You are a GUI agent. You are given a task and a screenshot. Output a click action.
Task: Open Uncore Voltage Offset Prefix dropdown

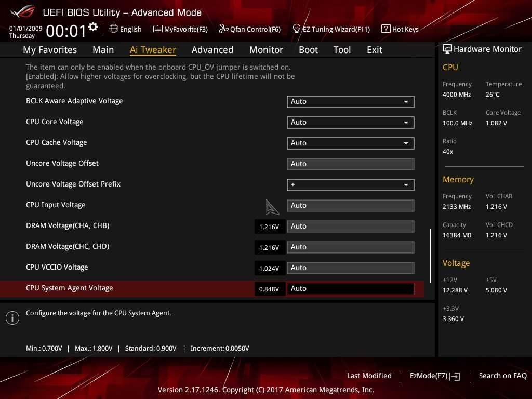coord(350,185)
